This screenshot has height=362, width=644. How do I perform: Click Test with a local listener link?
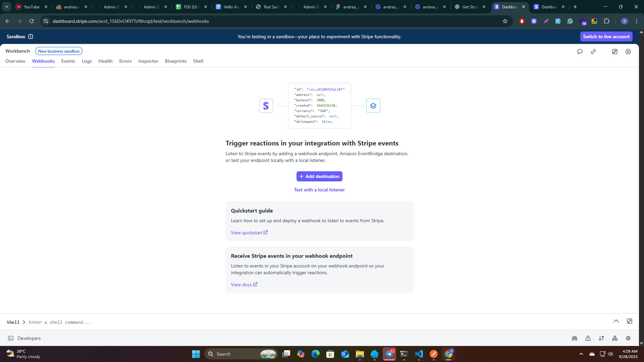tap(319, 190)
